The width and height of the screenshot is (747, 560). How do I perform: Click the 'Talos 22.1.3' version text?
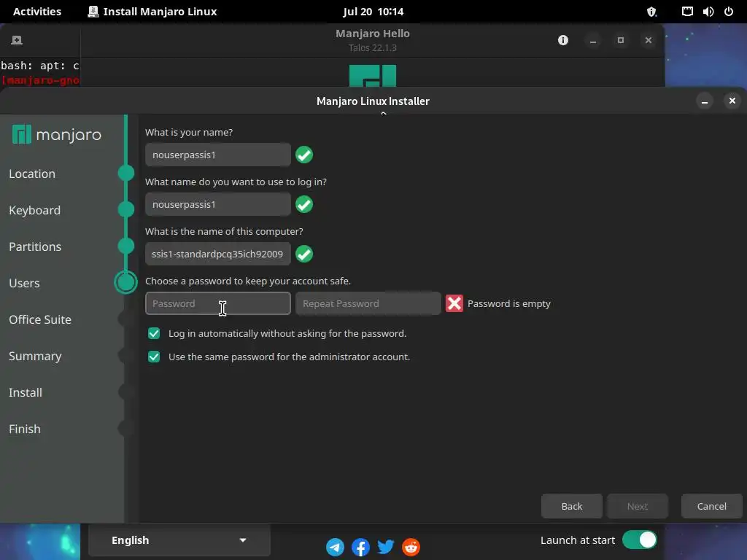click(x=373, y=47)
